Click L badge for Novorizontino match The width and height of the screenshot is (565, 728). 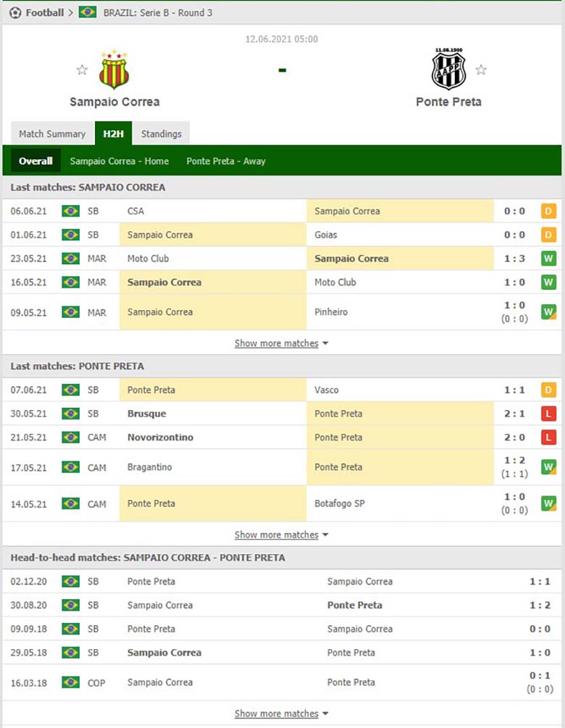point(548,438)
